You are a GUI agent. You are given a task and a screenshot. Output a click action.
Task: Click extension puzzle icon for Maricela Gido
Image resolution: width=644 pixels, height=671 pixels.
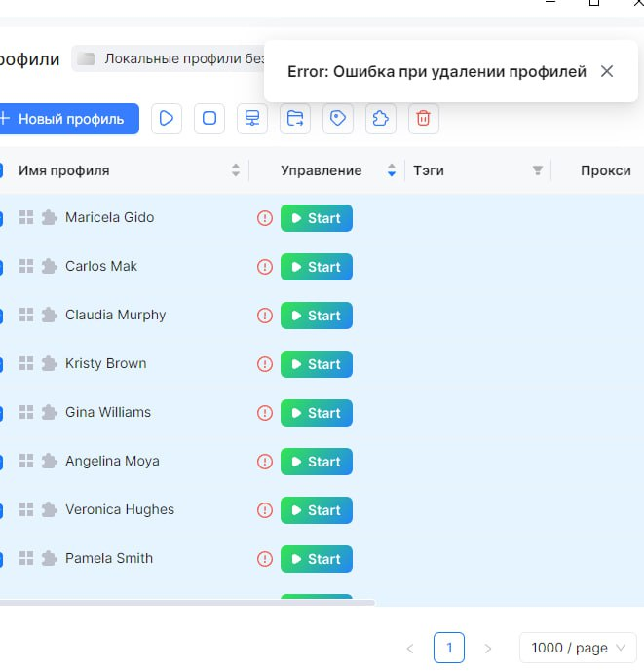click(50, 217)
